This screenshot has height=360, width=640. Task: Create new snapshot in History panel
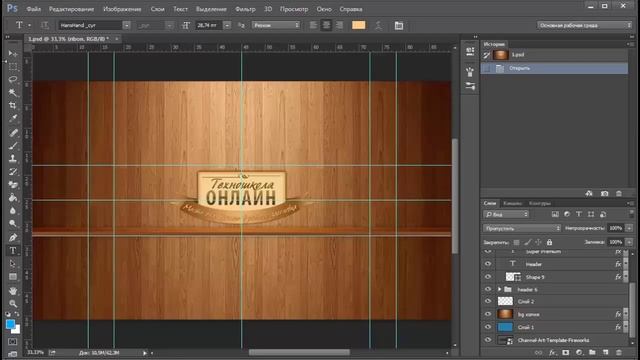pyautogui.click(x=604, y=193)
